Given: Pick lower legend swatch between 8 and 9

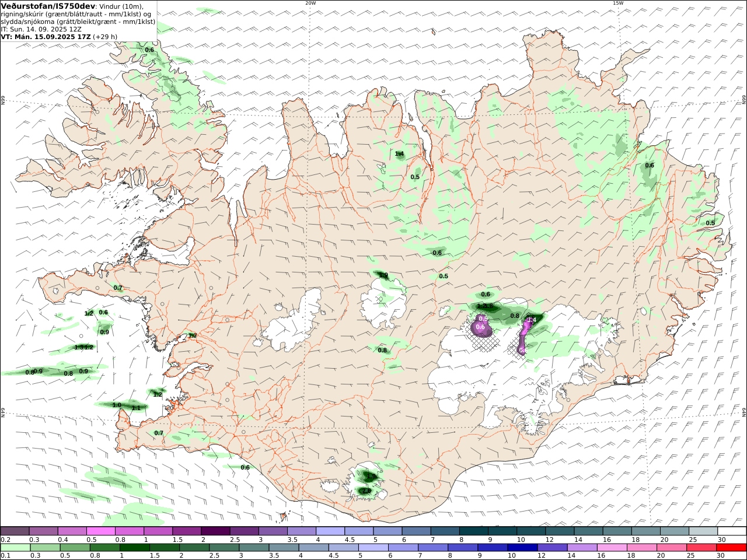Looking at the screenshot, I should click(x=463, y=547).
